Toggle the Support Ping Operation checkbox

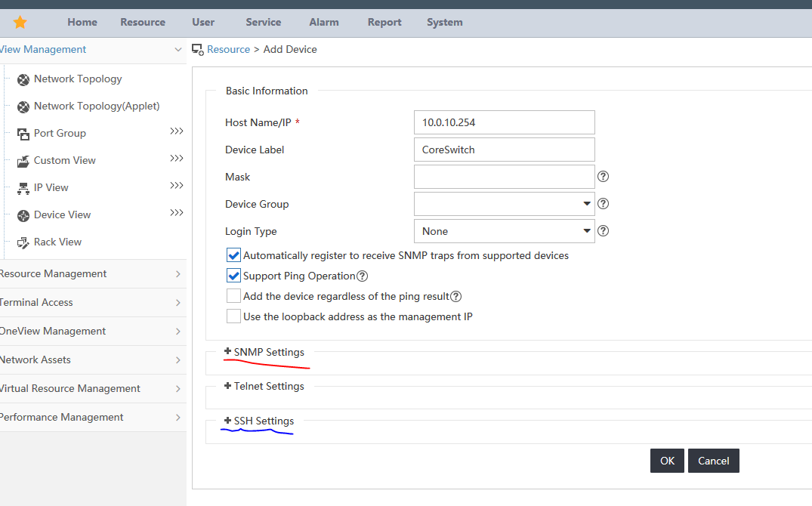click(x=233, y=276)
